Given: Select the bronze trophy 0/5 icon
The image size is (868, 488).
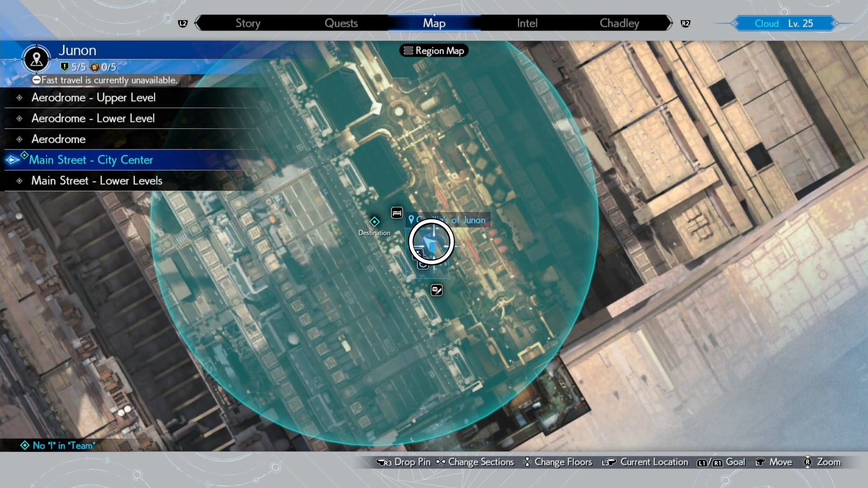Looking at the screenshot, I should point(94,67).
